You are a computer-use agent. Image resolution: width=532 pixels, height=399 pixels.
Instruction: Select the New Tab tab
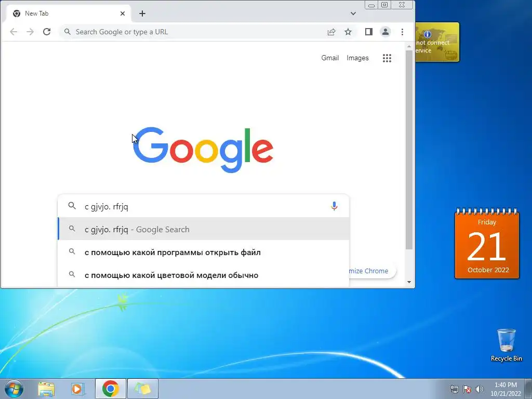pyautogui.click(x=68, y=14)
